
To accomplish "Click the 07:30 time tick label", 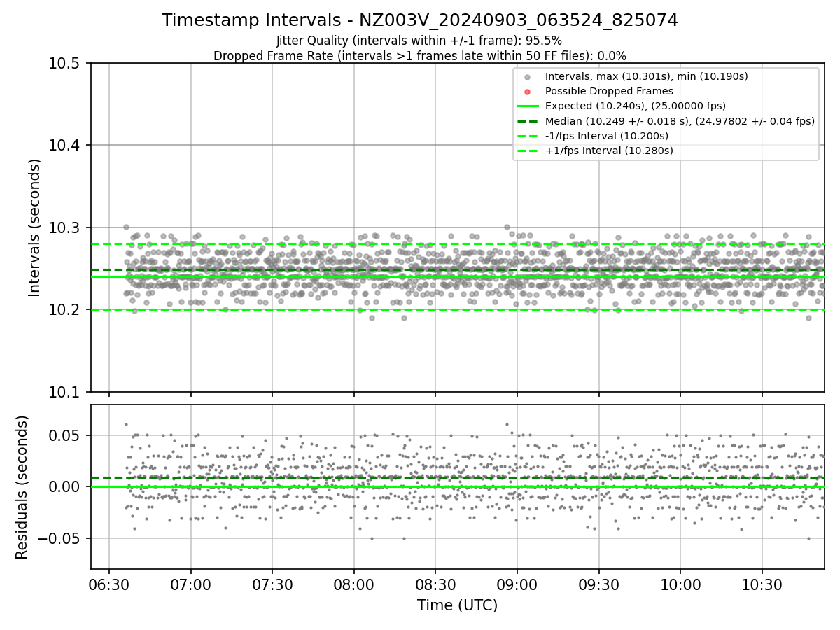I will [x=272, y=584].
